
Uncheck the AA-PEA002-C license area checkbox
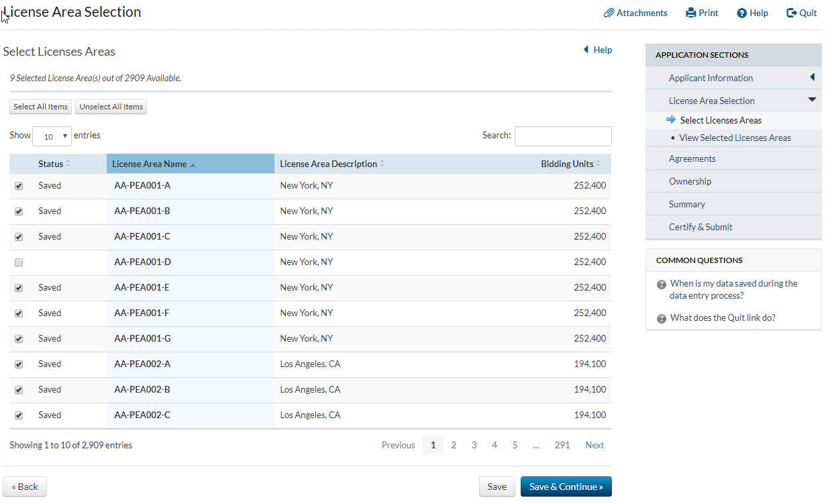point(19,415)
